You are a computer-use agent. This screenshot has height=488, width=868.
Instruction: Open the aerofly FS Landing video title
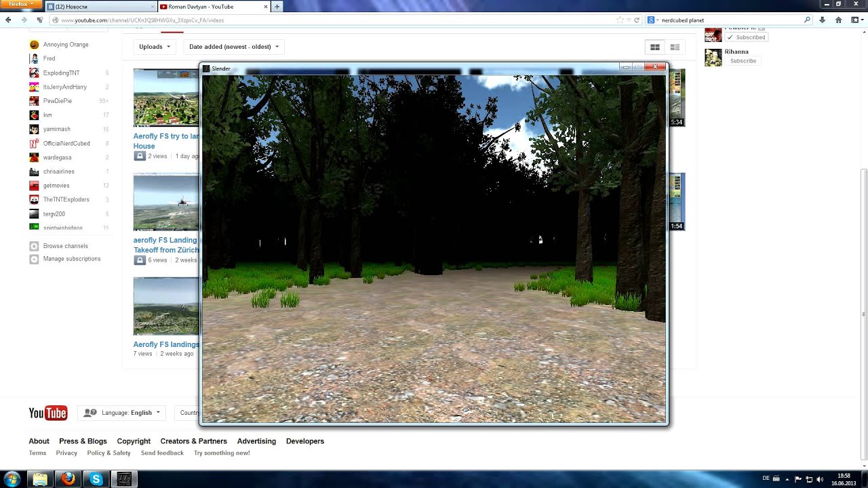pyautogui.click(x=166, y=245)
